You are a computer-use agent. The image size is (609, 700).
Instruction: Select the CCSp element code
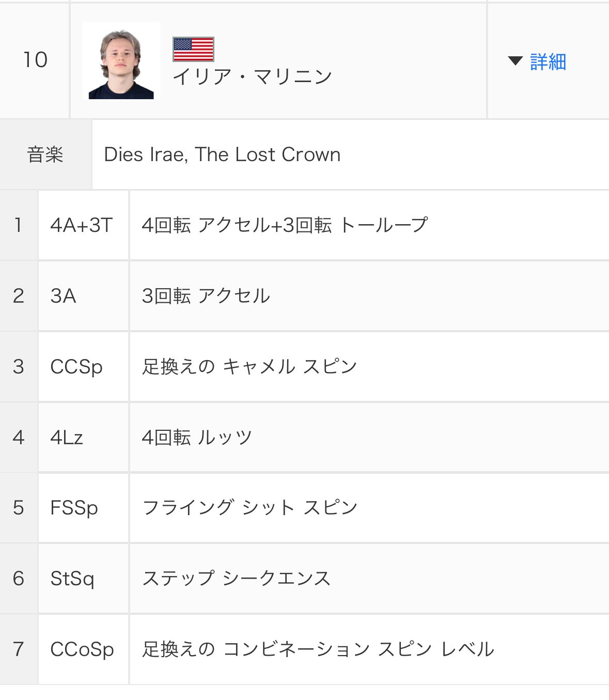click(76, 367)
